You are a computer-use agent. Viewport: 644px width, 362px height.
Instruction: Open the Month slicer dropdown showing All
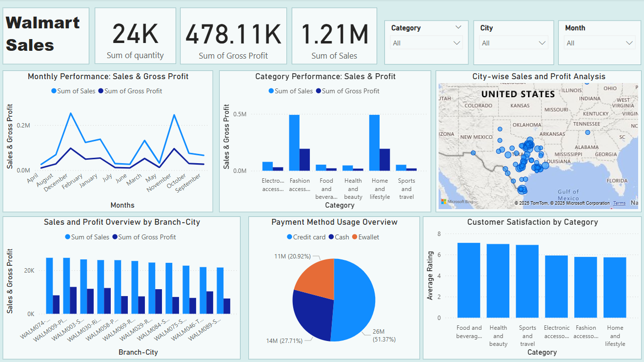click(x=600, y=43)
